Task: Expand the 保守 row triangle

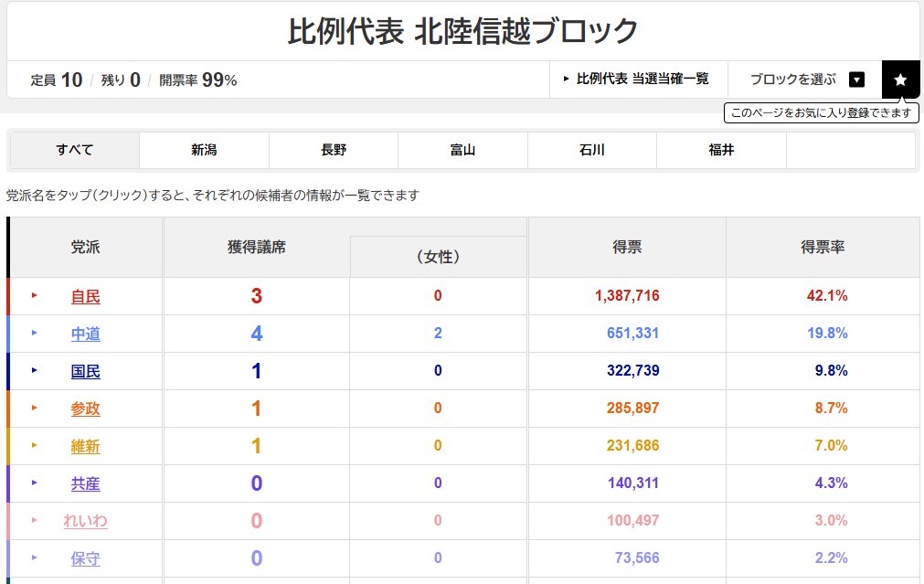Action: [34, 557]
